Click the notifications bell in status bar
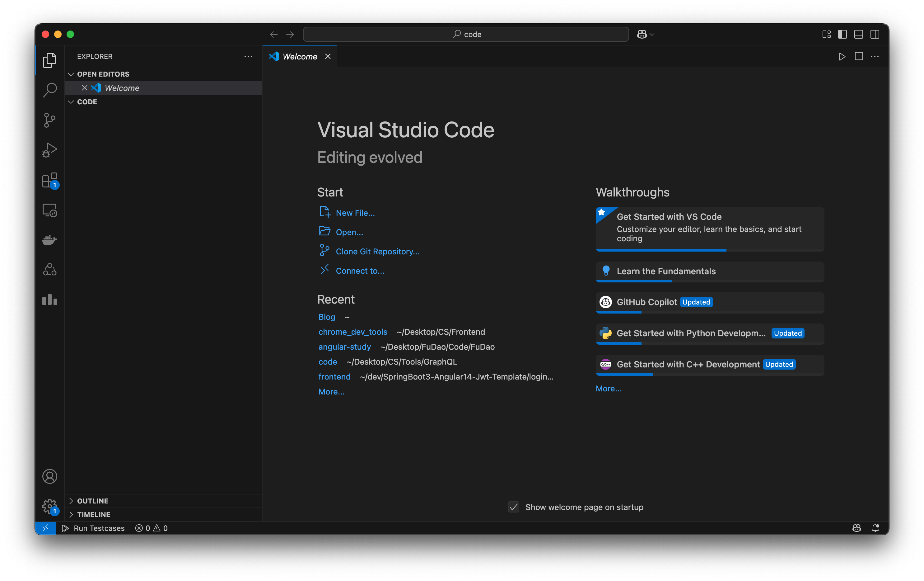 pyautogui.click(x=875, y=528)
